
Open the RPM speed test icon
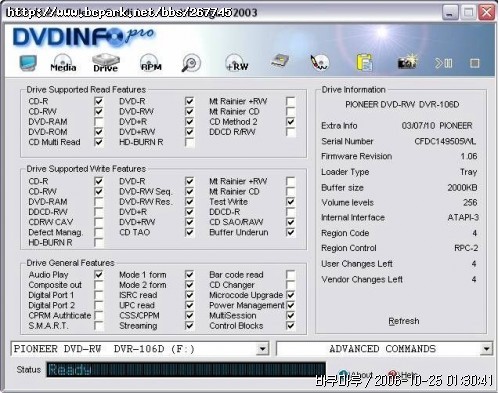coord(151,63)
